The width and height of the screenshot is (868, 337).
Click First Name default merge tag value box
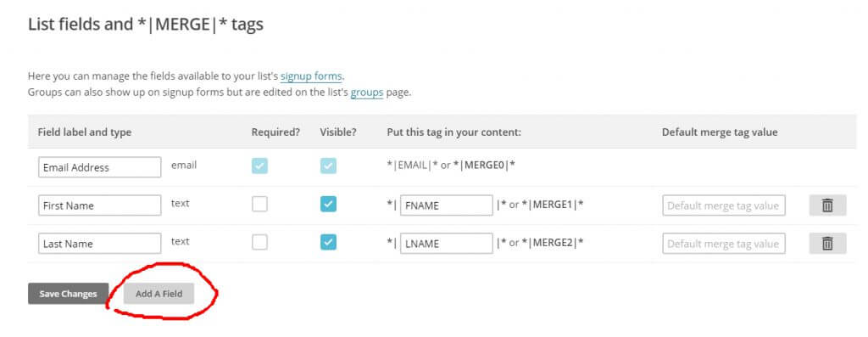click(x=724, y=205)
